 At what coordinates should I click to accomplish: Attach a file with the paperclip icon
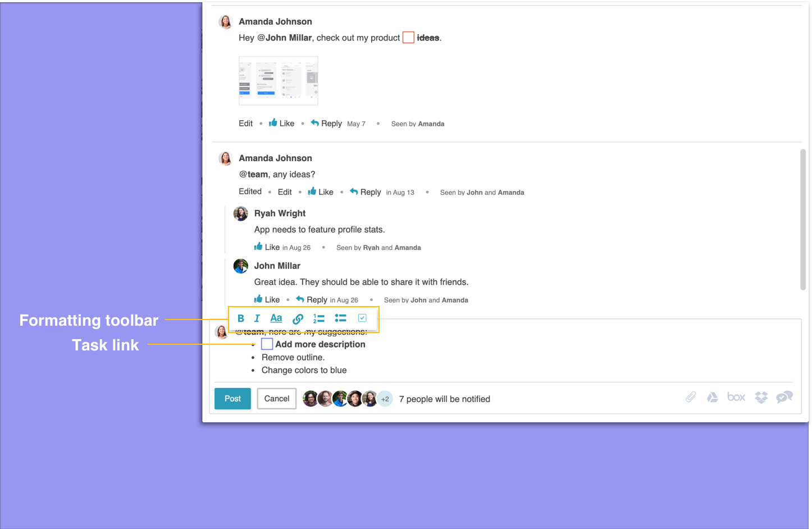(x=691, y=398)
